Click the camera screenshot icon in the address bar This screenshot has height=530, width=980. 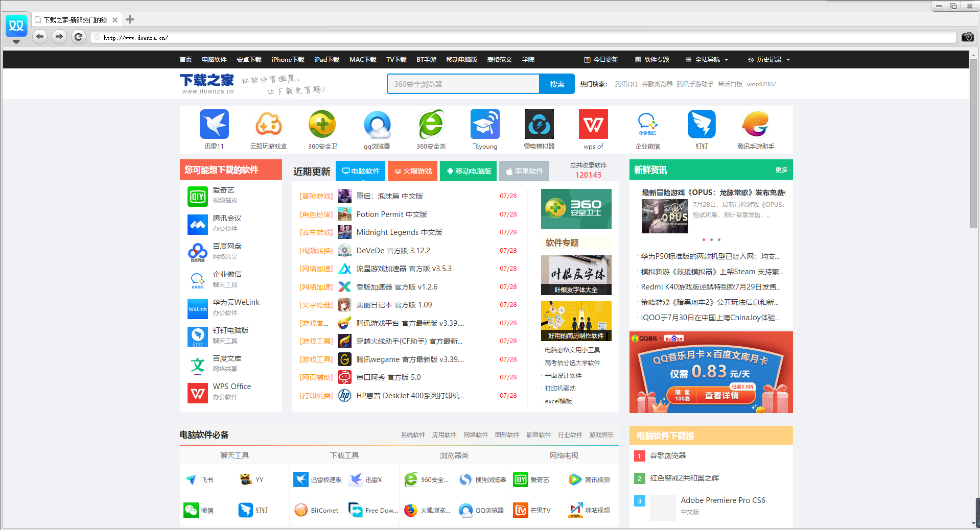click(x=967, y=37)
